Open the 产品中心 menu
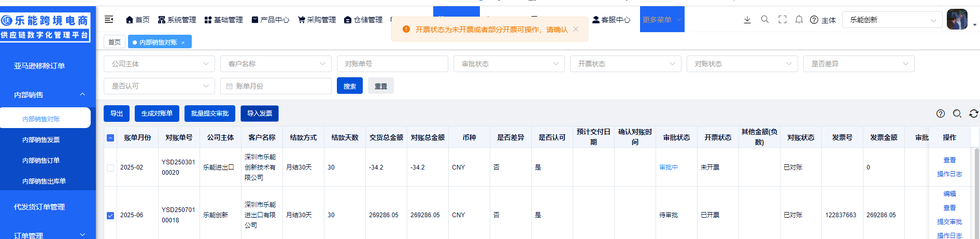980x239 pixels. coord(270,20)
